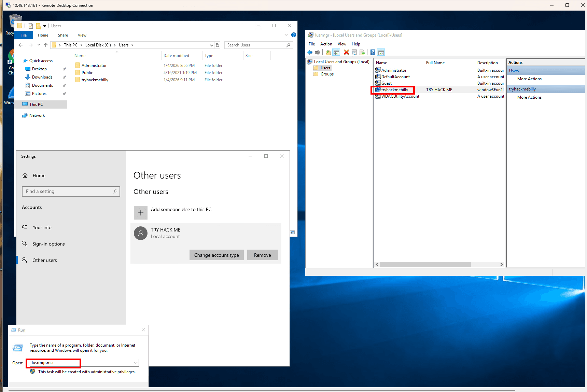Unpin Downloads from Quick access
This screenshot has width=587, height=392.
click(64, 77)
